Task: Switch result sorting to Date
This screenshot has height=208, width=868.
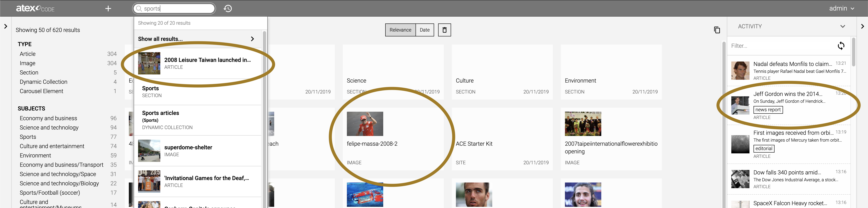Action: point(425,30)
